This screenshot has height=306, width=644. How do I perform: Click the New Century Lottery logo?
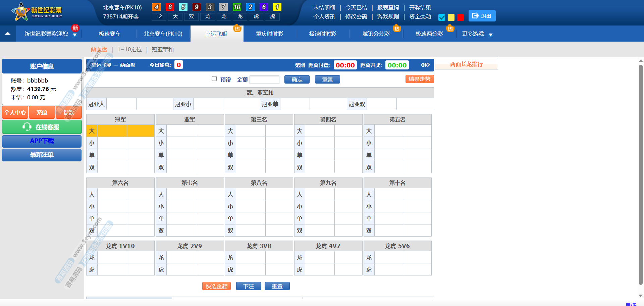(37, 12)
